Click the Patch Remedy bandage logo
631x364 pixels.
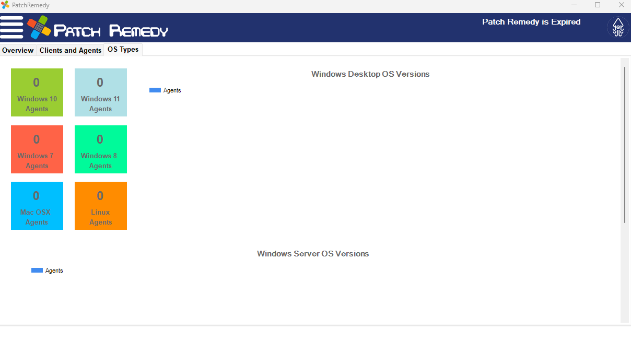[39, 27]
